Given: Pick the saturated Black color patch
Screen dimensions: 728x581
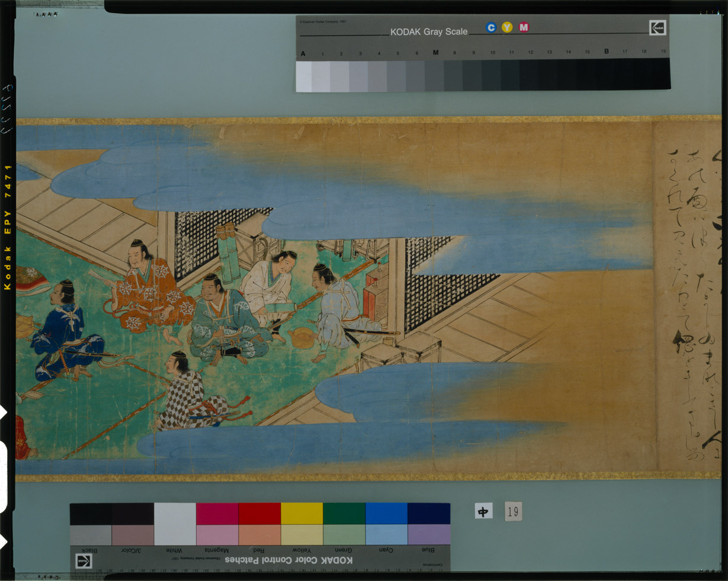Looking at the screenshot, I should (x=91, y=514).
